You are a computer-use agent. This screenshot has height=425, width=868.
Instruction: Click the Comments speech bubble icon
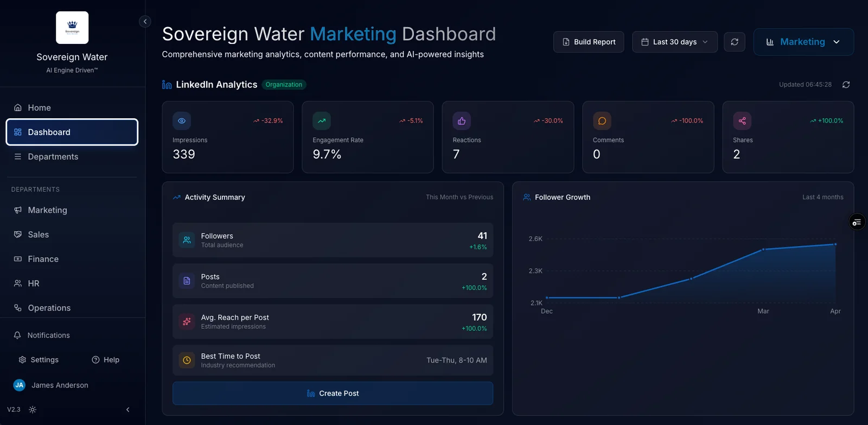[602, 121]
